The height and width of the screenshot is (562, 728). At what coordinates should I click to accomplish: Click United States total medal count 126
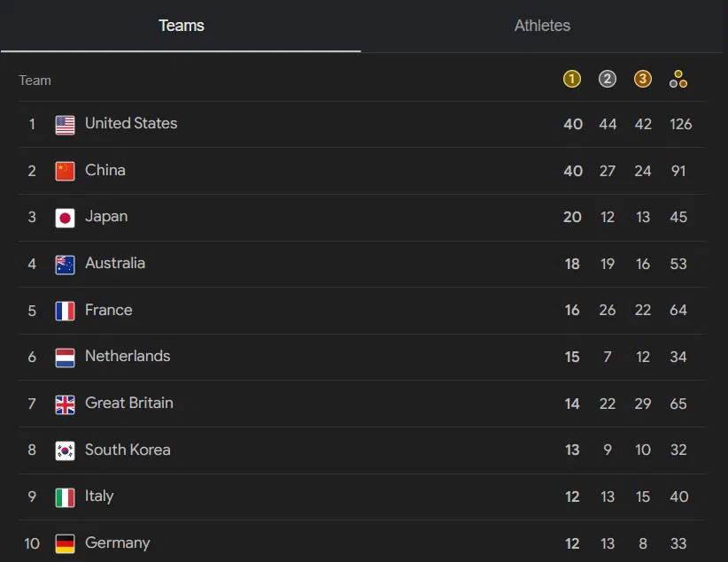click(680, 125)
